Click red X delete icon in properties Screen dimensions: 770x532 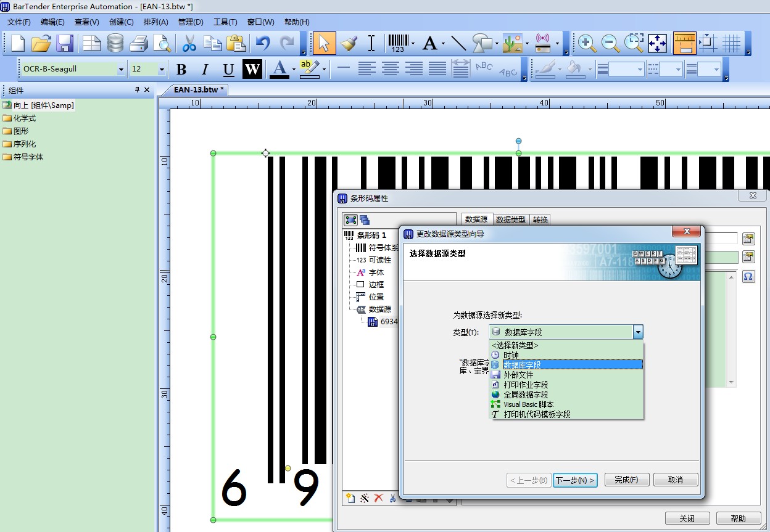pyautogui.click(x=379, y=497)
